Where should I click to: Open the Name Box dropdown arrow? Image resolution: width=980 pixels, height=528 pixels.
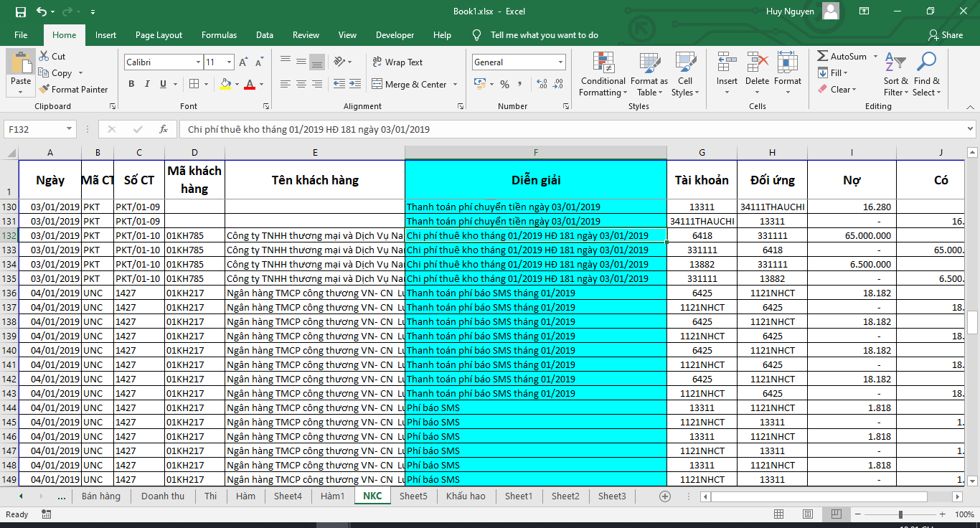coord(70,129)
